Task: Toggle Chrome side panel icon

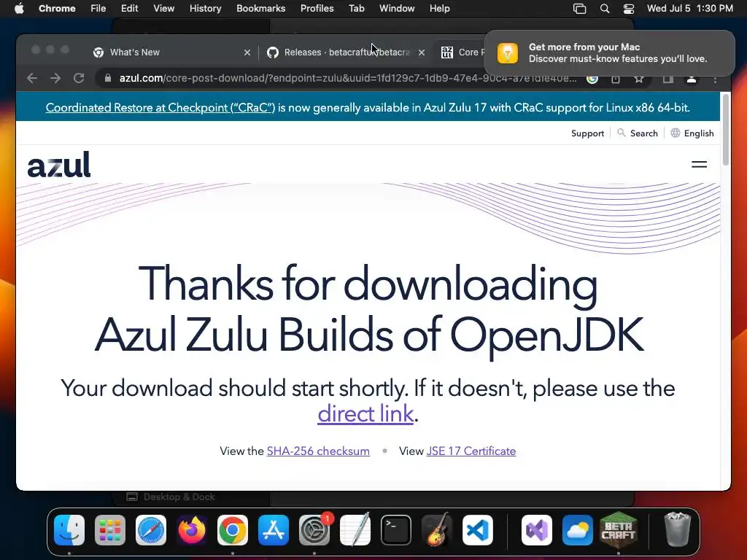Action: pyautogui.click(x=668, y=79)
